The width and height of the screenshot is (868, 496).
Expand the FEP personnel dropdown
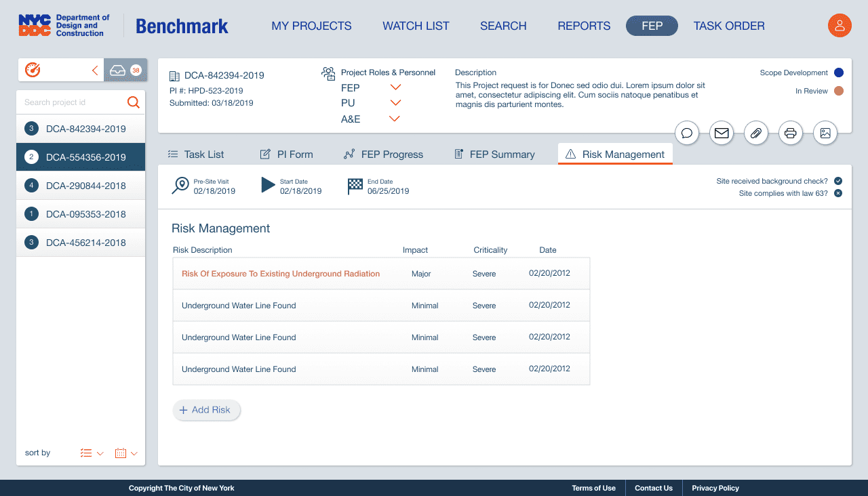click(x=395, y=87)
